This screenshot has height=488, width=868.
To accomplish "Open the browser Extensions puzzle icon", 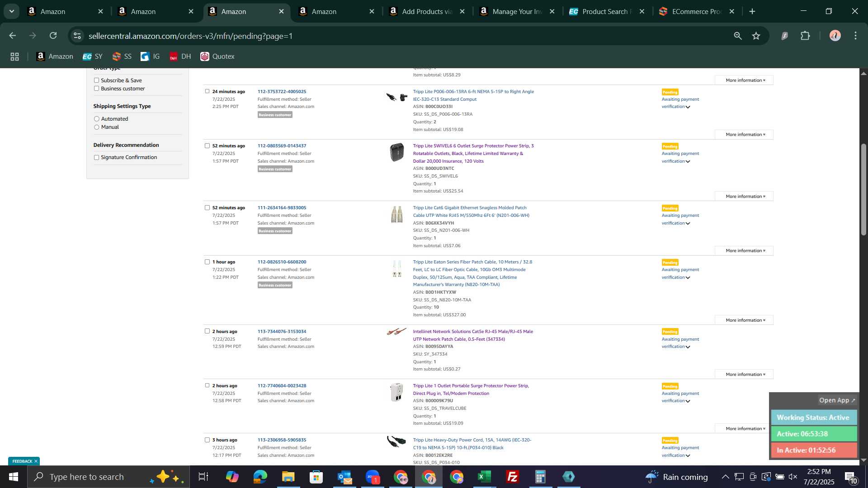I will click(806, 36).
